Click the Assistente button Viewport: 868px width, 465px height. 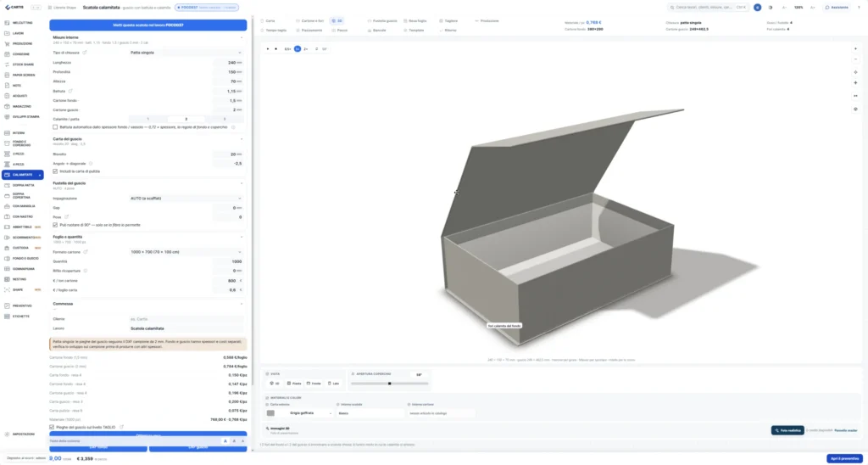pyautogui.click(x=836, y=8)
